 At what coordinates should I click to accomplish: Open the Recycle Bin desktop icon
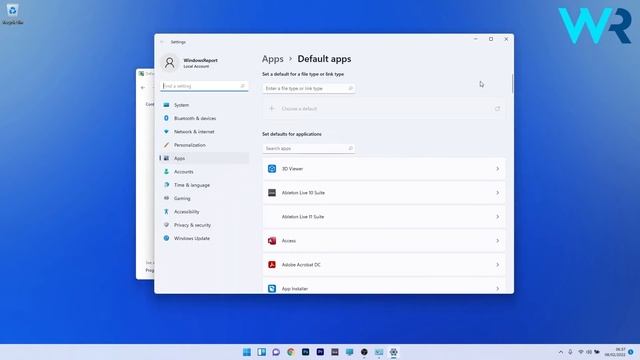pyautogui.click(x=13, y=13)
